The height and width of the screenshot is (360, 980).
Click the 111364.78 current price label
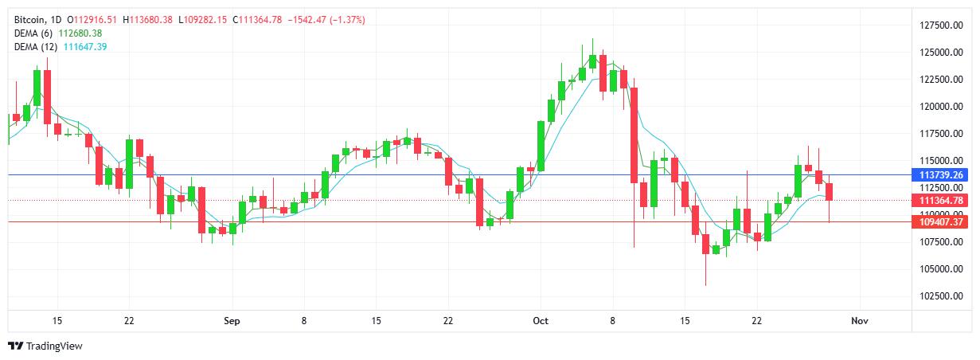941,200
